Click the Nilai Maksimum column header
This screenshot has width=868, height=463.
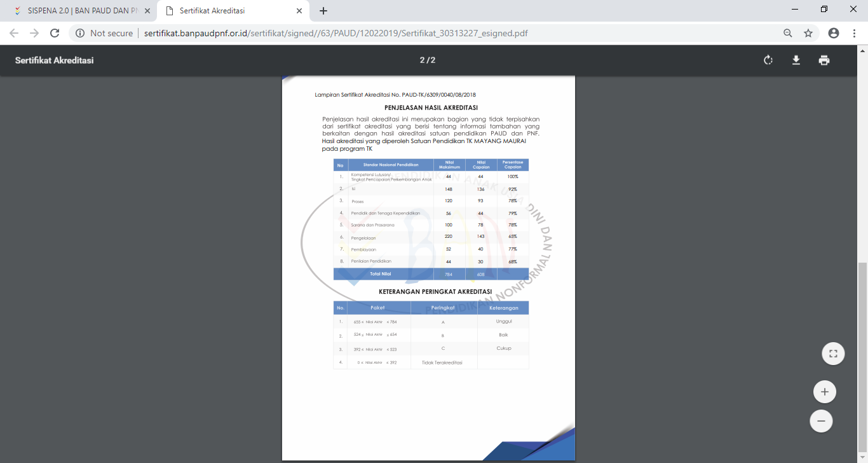click(x=449, y=165)
